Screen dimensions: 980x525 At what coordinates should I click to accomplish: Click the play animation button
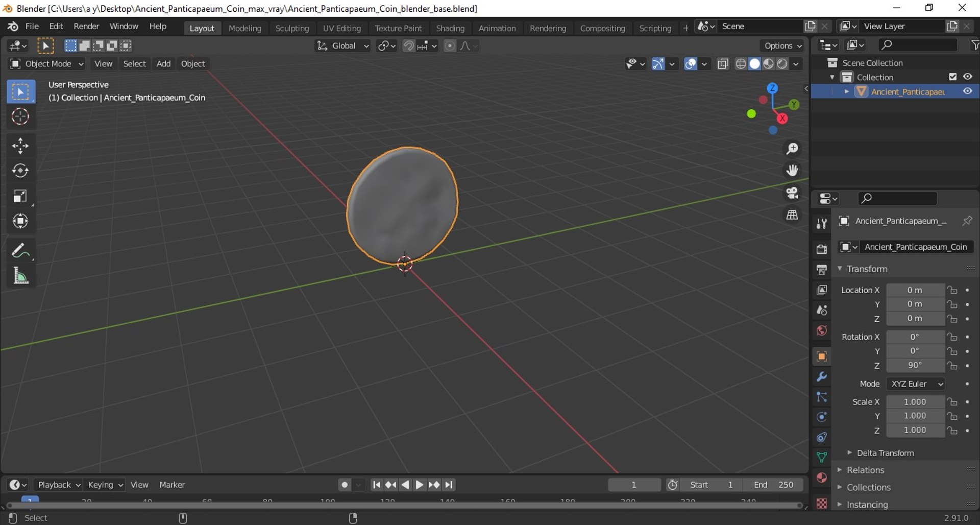point(420,485)
